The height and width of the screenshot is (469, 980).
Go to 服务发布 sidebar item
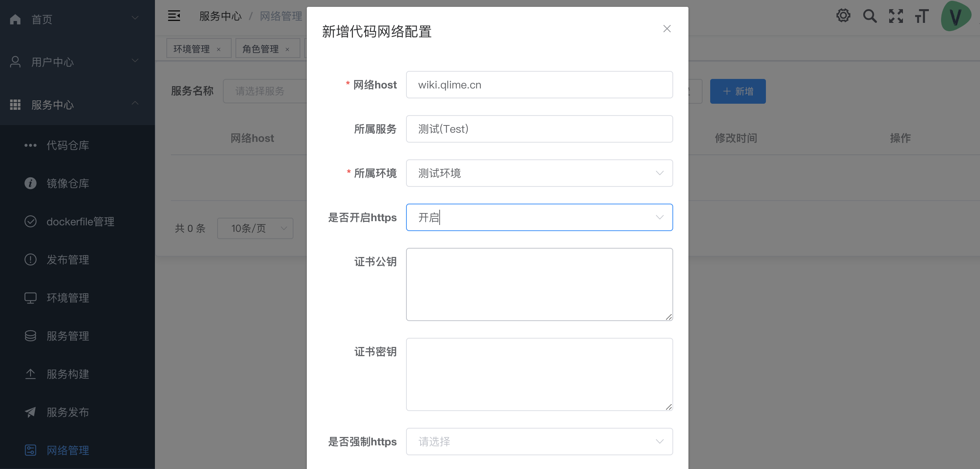pyautogui.click(x=68, y=412)
